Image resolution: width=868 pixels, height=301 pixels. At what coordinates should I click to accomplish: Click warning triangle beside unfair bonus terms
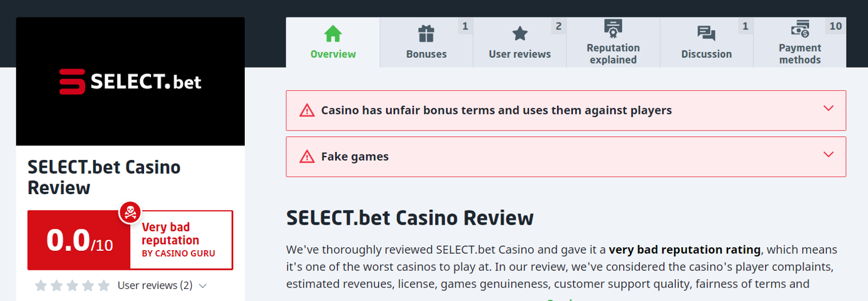pos(307,110)
